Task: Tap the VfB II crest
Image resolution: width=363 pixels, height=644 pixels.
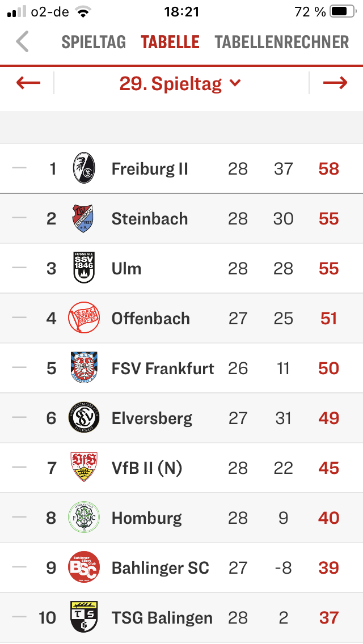Action: (x=84, y=467)
